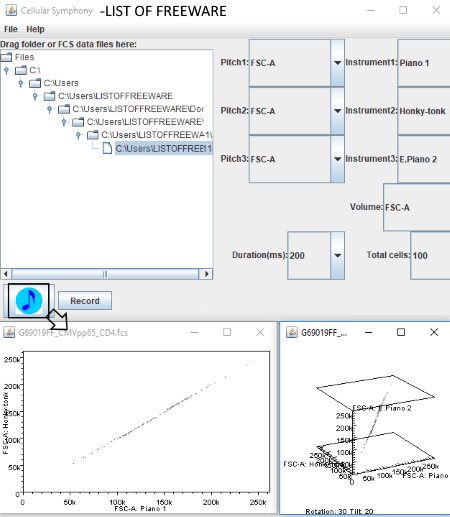The width and height of the screenshot is (450, 517).
Task: Collapse the C:\Users\LISTOFFREEWARE node handle
Action: point(35,96)
